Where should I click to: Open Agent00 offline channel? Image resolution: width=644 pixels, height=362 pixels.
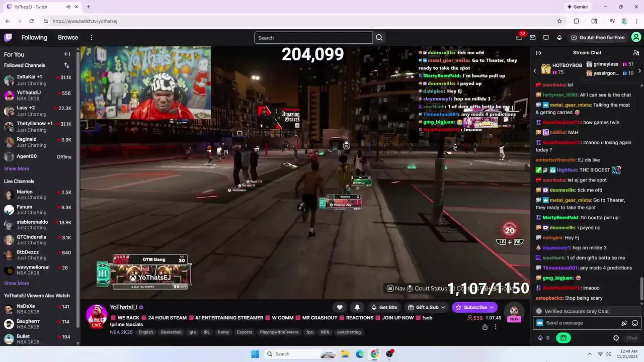tap(38, 157)
